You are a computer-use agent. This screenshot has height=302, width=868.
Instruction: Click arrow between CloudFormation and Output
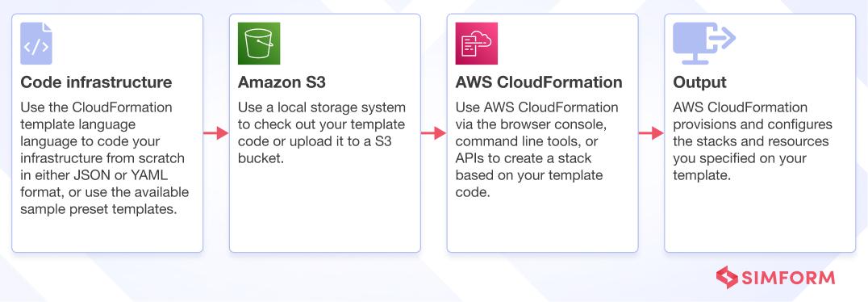click(x=651, y=133)
